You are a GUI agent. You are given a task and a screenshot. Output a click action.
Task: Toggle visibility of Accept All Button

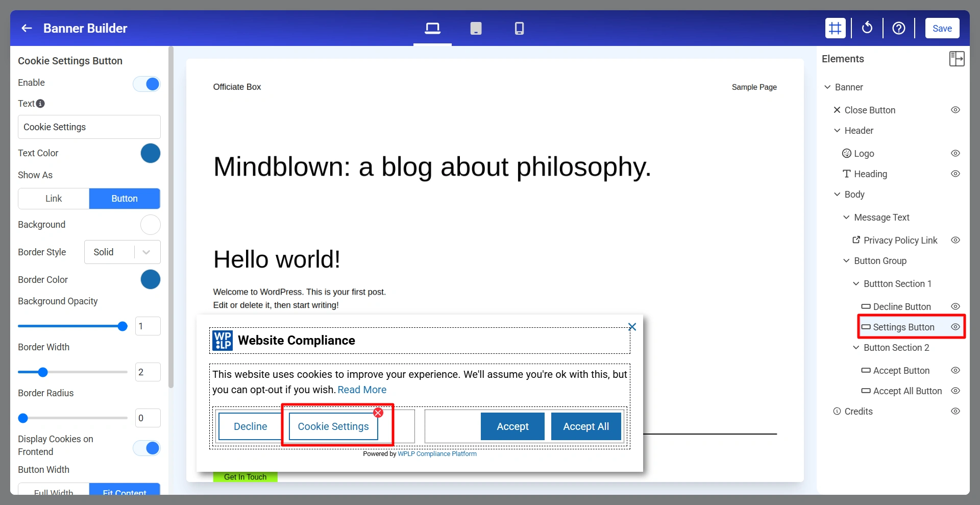tap(955, 391)
